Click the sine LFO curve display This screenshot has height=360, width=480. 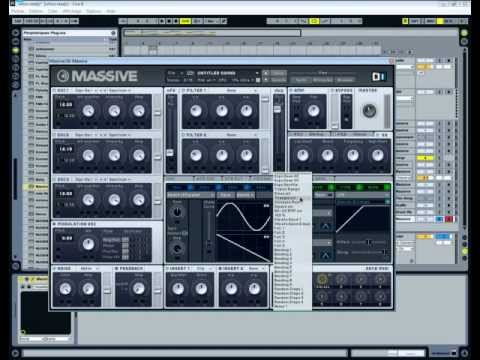point(244,216)
